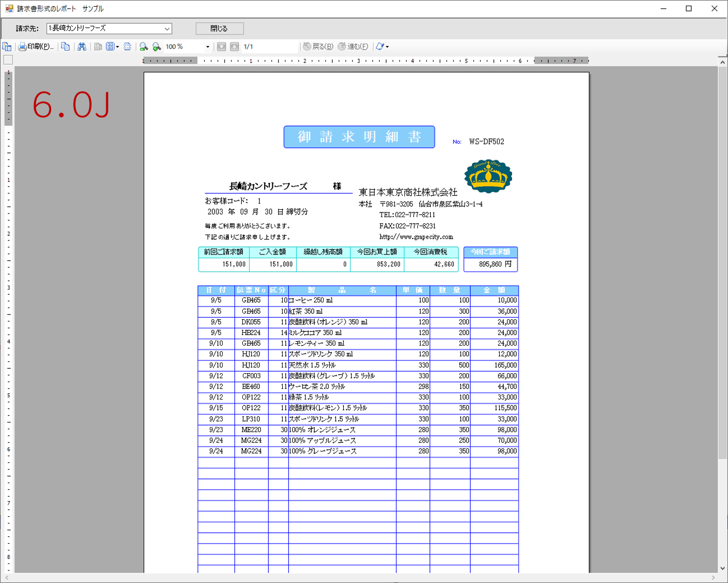The width and height of the screenshot is (728, 583).
Task: Click http://www.grapecity.com URL text
Action: click(x=416, y=237)
